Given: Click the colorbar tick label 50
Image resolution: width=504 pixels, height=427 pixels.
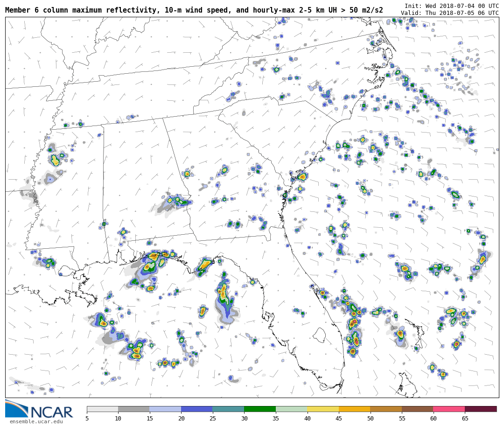Looking at the screenshot, I should pos(370,419).
